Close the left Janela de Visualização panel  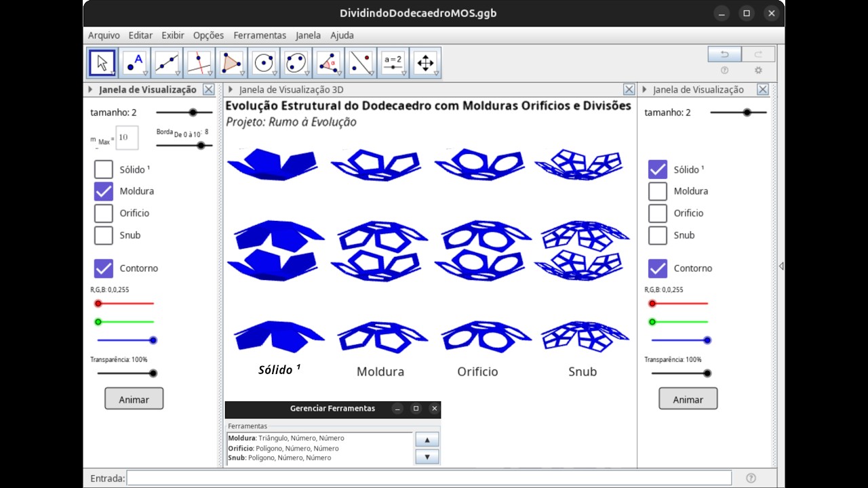208,89
